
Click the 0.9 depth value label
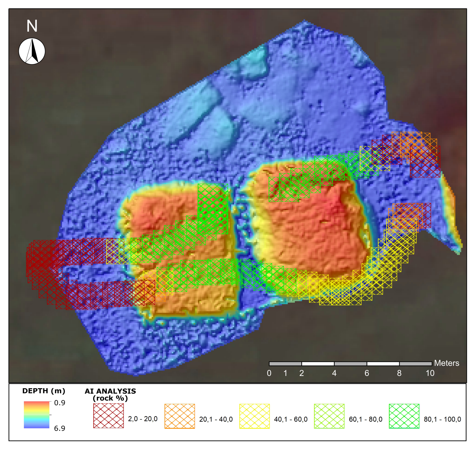coord(59,403)
